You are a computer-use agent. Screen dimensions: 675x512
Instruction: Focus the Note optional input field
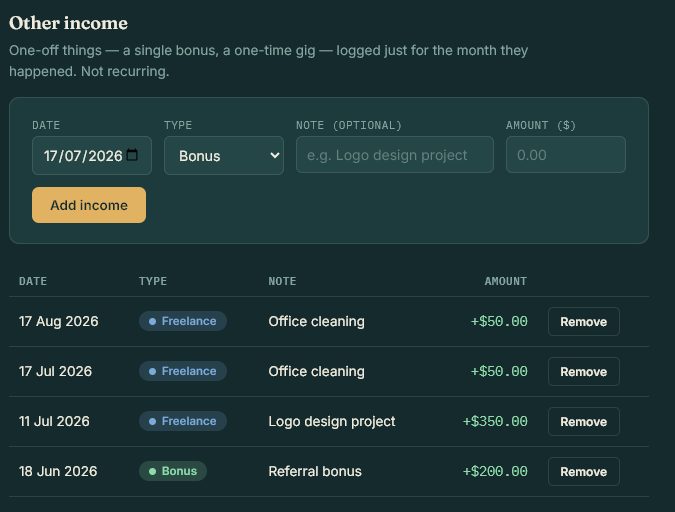pyautogui.click(x=395, y=155)
